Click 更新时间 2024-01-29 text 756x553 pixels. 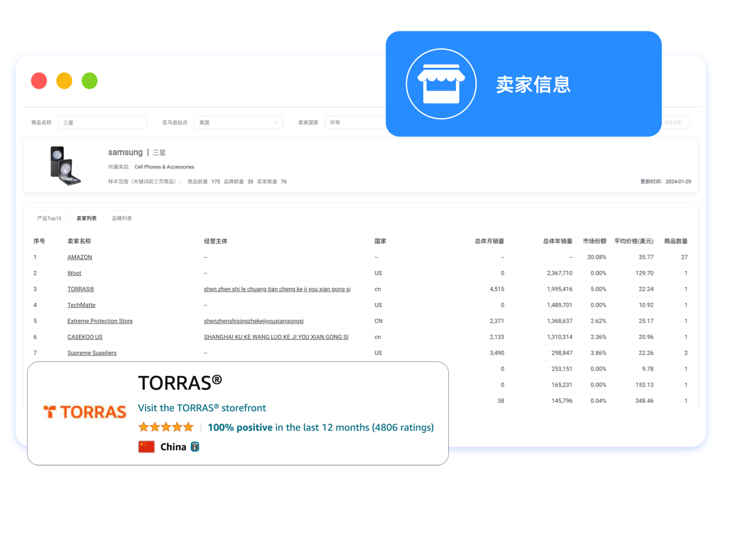(x=666, y=182)
